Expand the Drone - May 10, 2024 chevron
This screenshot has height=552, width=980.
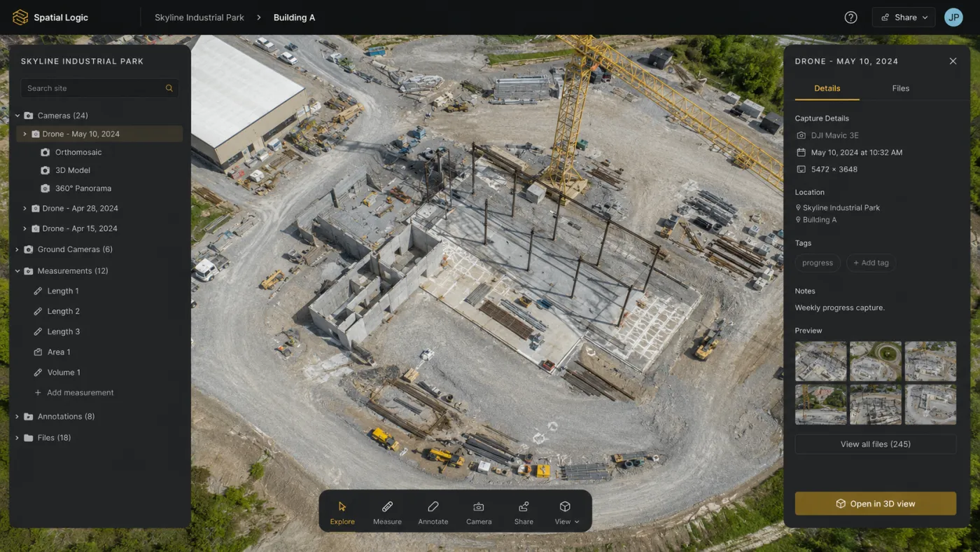point(25,134)
